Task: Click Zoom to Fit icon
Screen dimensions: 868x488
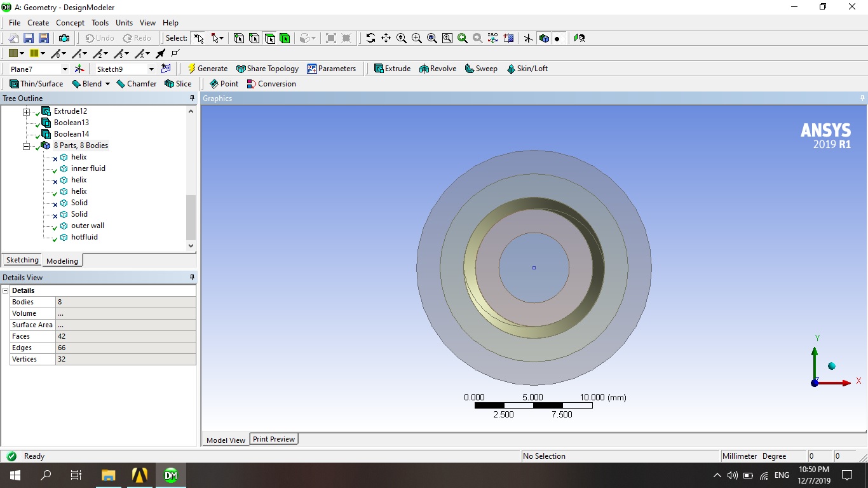Action: pyautogui.click(x=431, y=38)
